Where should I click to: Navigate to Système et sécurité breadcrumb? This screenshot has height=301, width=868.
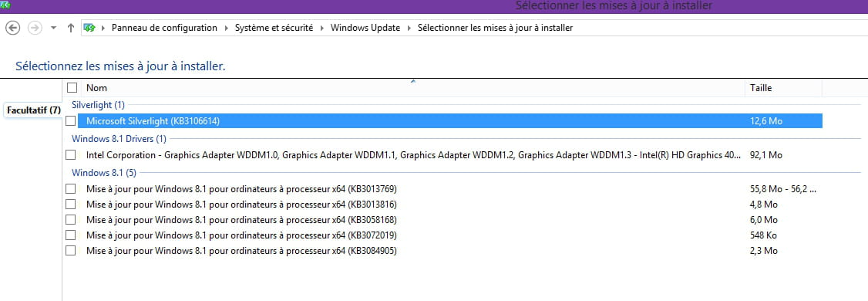coord(274,28)
